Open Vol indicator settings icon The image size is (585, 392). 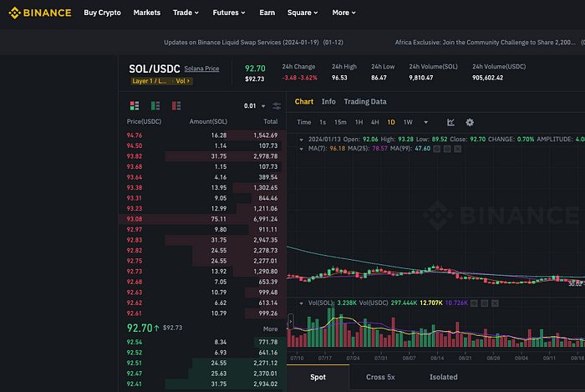[x=485, y=303]
